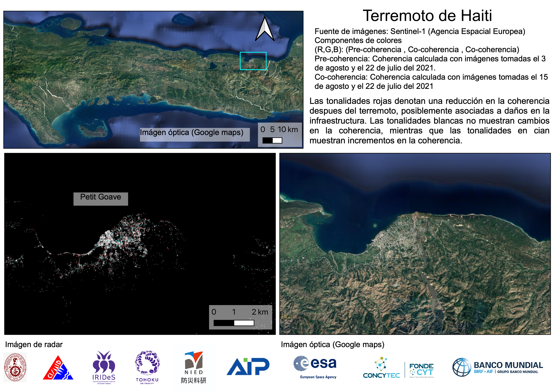Click the '(R,G,B): (Pre-coherencia...' line
This screenshot has width=555, height=392.
point(417,49)
